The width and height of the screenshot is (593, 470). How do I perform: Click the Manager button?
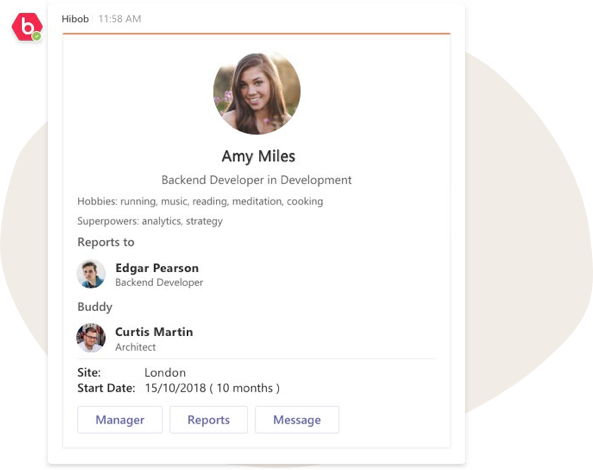pyautogui.click(x=120, y=420)
